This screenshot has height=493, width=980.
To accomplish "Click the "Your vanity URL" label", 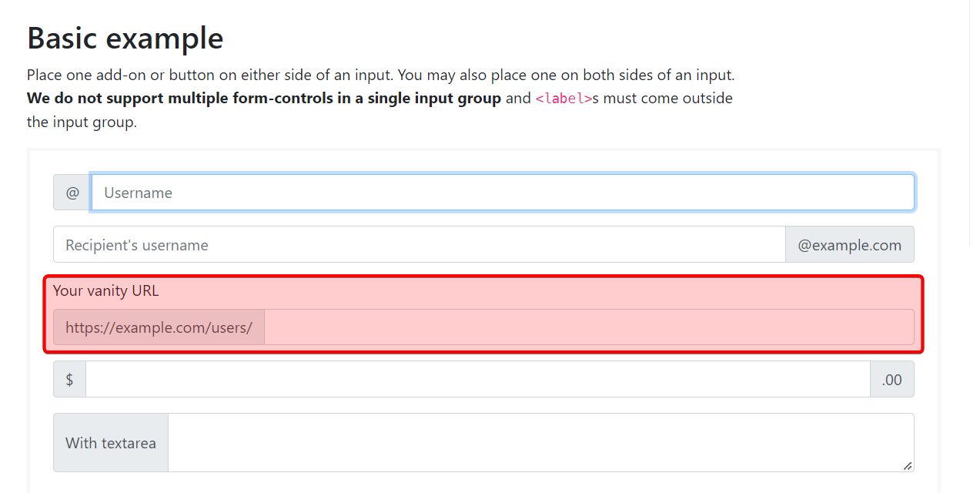I will click(x=105, y=291).
